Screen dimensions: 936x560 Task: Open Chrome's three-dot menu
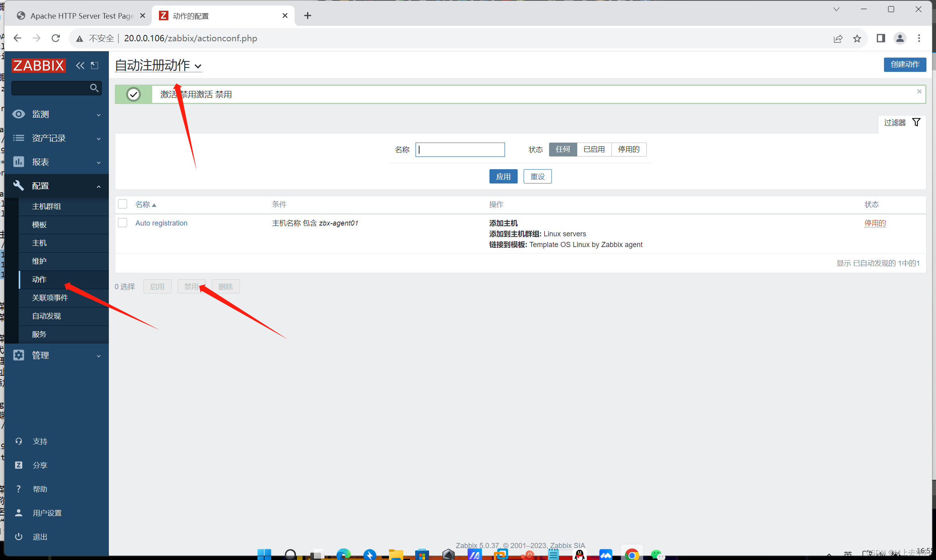919,38
